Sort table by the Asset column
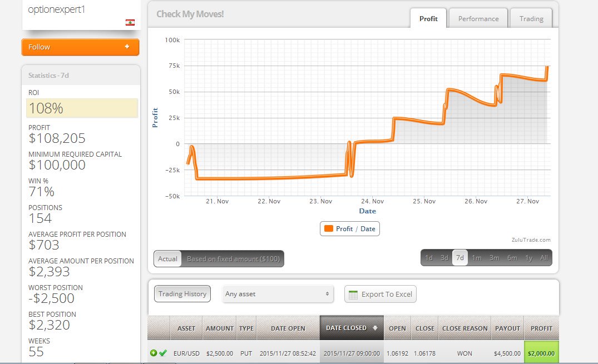This screenshot has height=364, width=598. (186, 328)
